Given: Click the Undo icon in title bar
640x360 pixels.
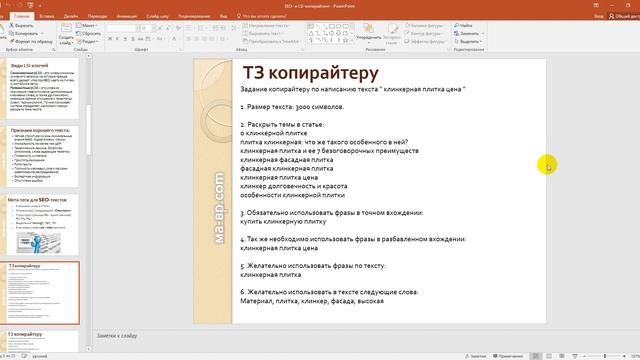Looking at the screenshot, I should pyautogui.click(x=8, y=5).
